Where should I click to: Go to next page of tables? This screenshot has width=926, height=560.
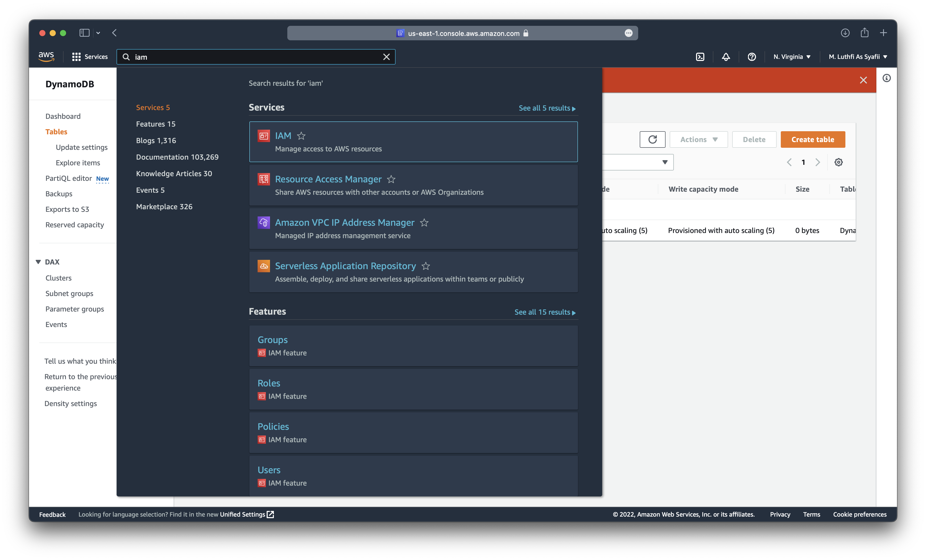[817, 162]
